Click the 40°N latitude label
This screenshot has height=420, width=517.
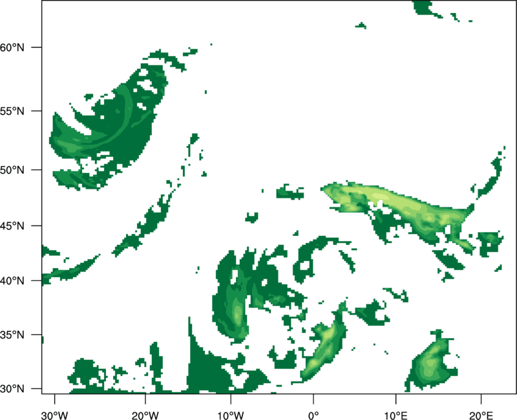pyautogui.click(x=12, y=281)
